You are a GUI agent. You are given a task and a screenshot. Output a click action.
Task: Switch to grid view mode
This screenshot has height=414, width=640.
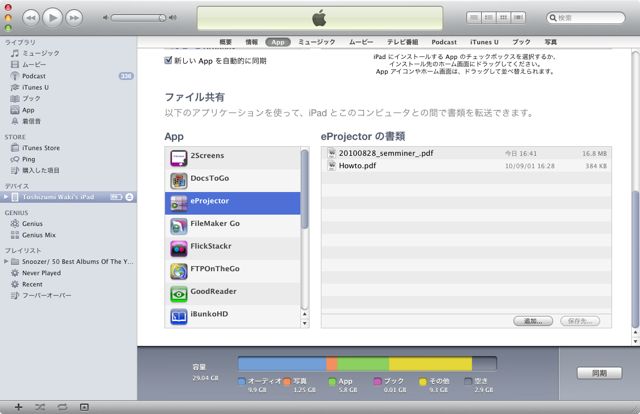pyautogui.click(x=504, y=18)
